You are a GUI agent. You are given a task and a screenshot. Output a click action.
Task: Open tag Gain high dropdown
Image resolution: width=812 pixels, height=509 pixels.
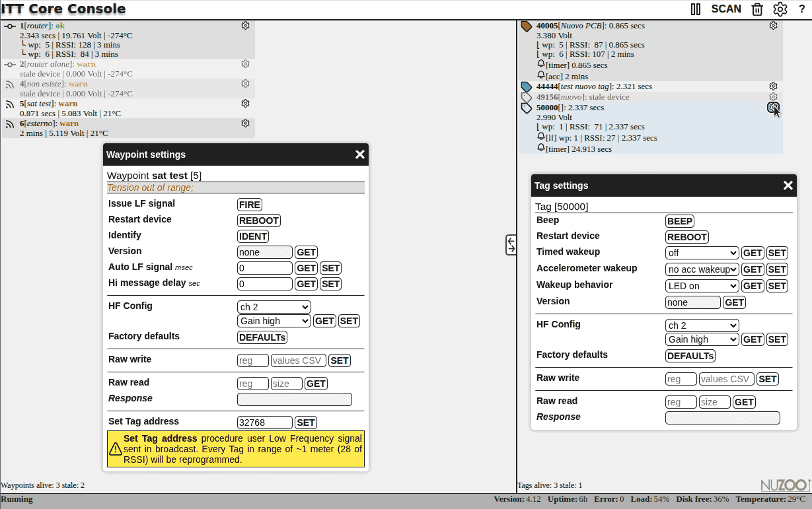(x=702, y=339)
